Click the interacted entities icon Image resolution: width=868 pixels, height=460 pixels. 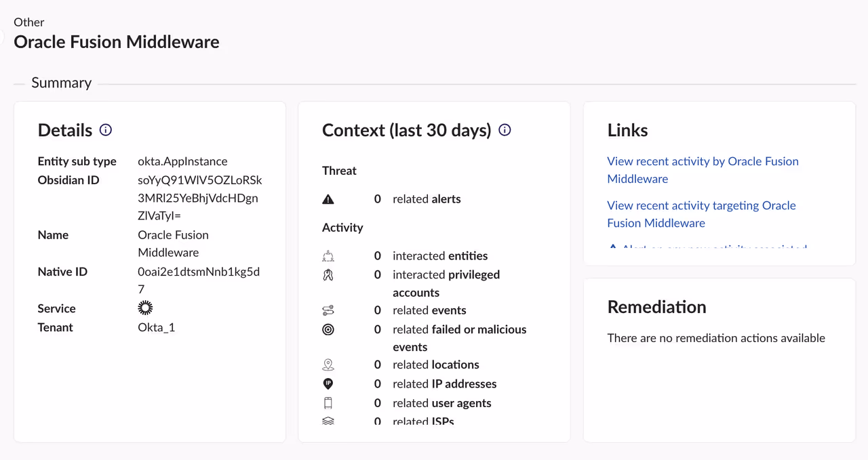tap(328, 256)
